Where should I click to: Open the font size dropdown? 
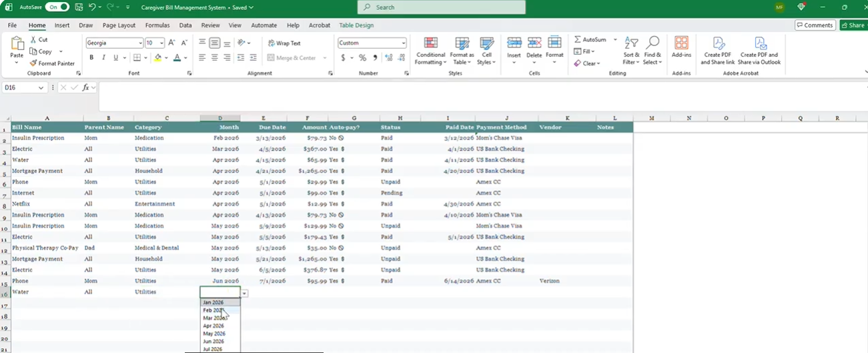(x=161, y=43)
